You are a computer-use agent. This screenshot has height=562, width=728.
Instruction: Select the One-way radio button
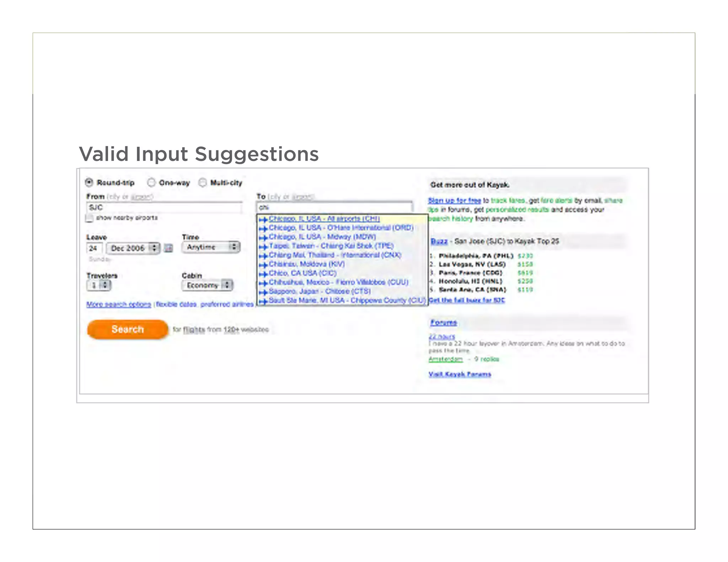point(151,182)
